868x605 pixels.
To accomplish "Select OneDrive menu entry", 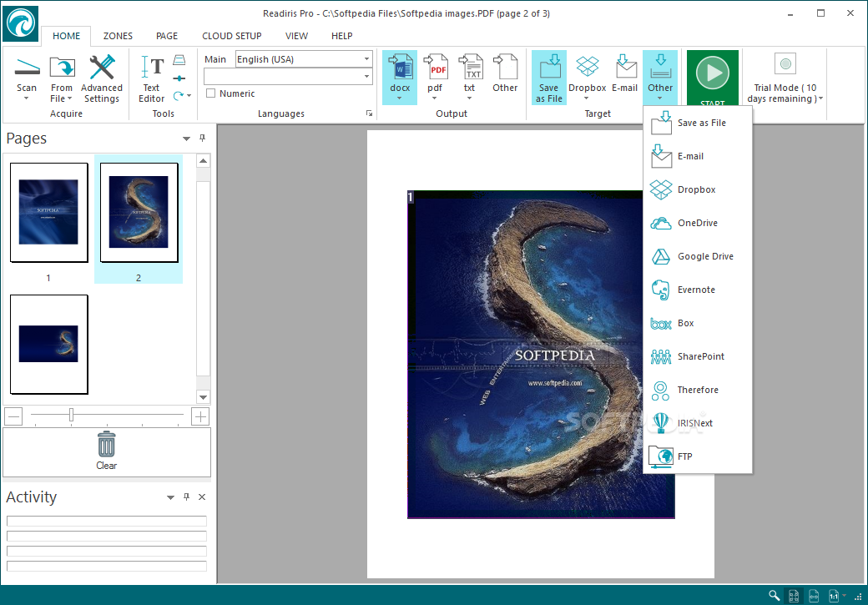I will pos(698,223).
